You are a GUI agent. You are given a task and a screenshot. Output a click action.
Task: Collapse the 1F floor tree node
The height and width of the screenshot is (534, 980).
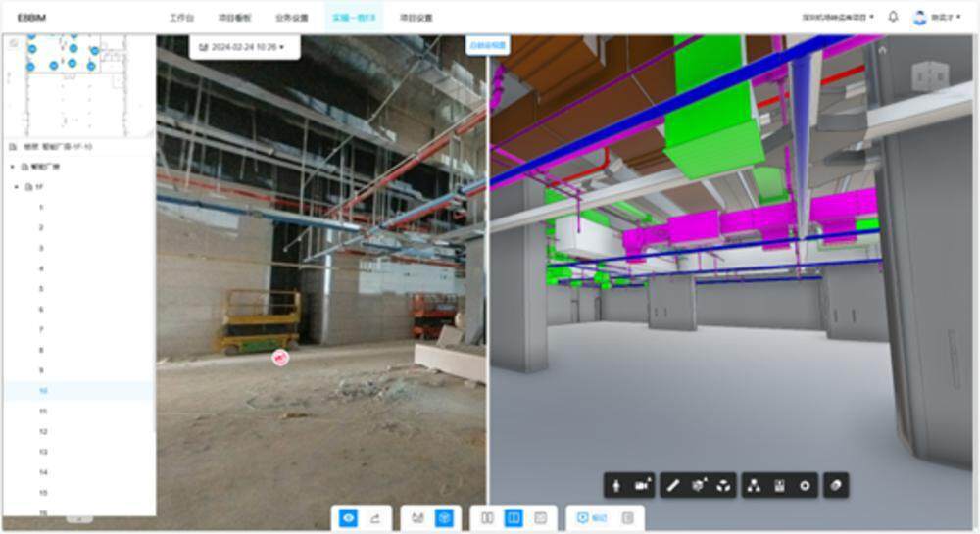click(16, 186)
